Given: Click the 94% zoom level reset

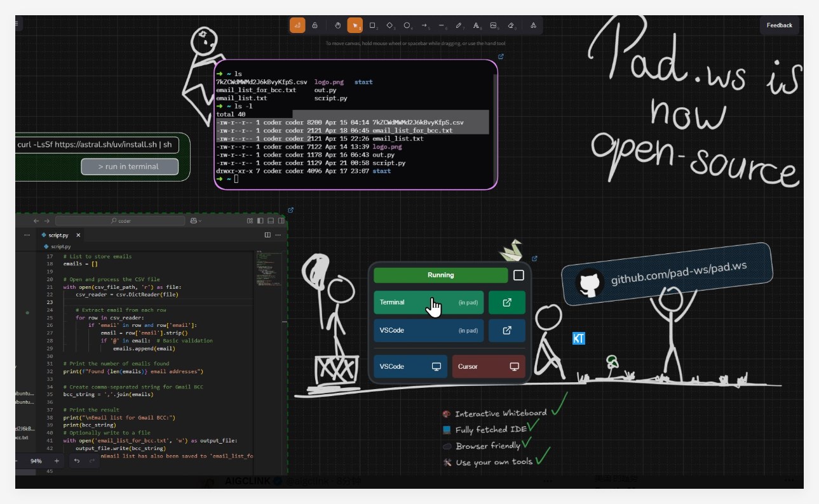Looking at the screenshot, I should [x=36, y=461].
